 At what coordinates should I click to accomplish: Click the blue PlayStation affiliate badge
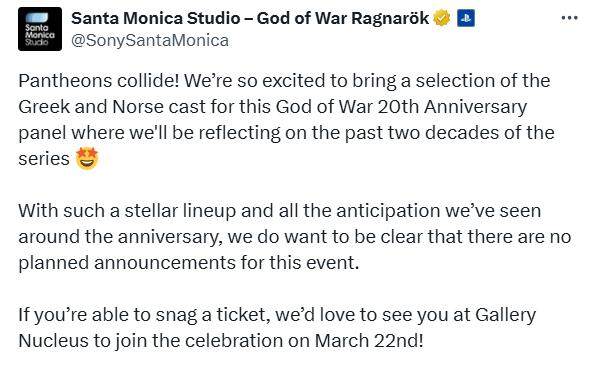pyautogui.click(x=466, y=18)
